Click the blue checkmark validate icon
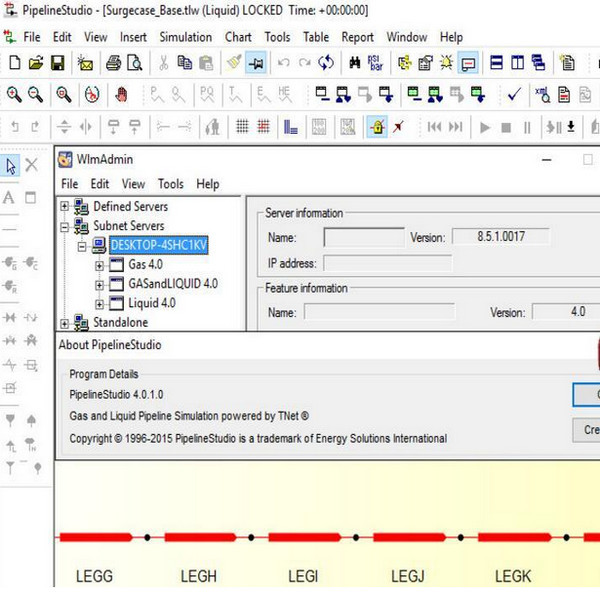Viewport: 600px width, 592px height. pyautogui.click(x=514, y=95)
